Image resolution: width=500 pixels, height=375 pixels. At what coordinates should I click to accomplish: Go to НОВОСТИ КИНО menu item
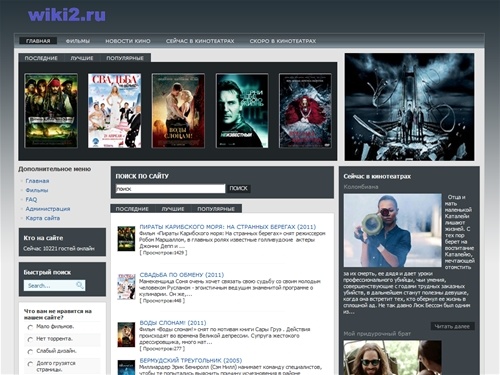(128, 41)
